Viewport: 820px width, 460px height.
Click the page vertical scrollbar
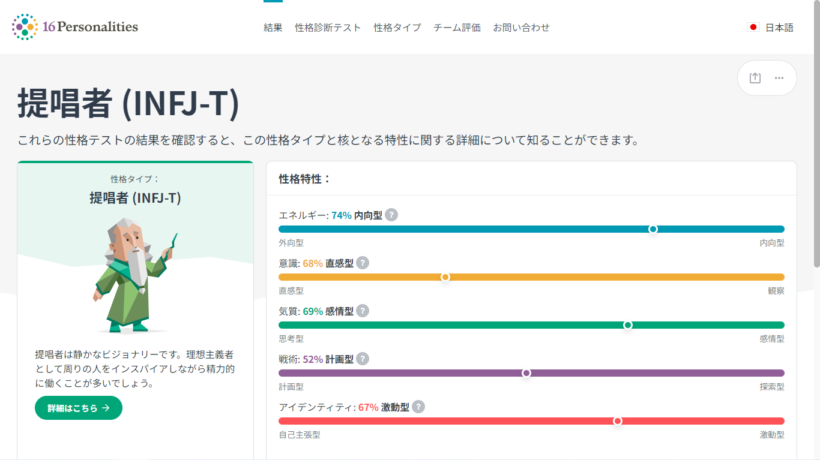coord(814,150)
